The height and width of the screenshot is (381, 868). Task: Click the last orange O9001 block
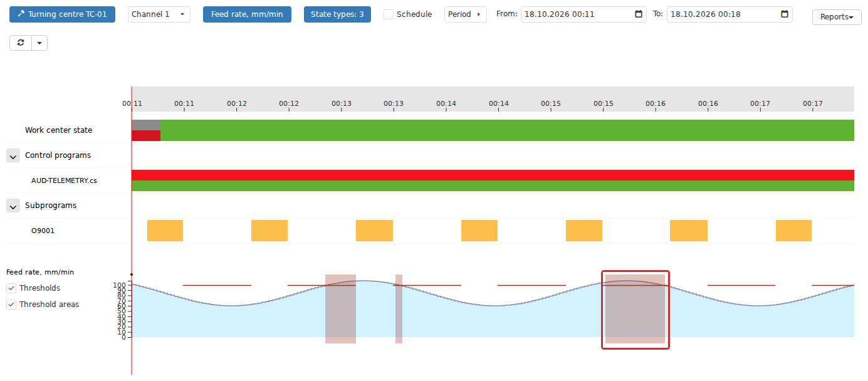click(793, 231)
